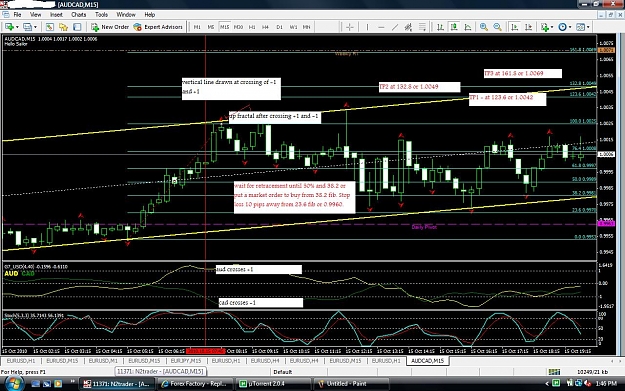625x391 pixels.
Task: Zoom in on the chart
Action: [x=483, y=27]
